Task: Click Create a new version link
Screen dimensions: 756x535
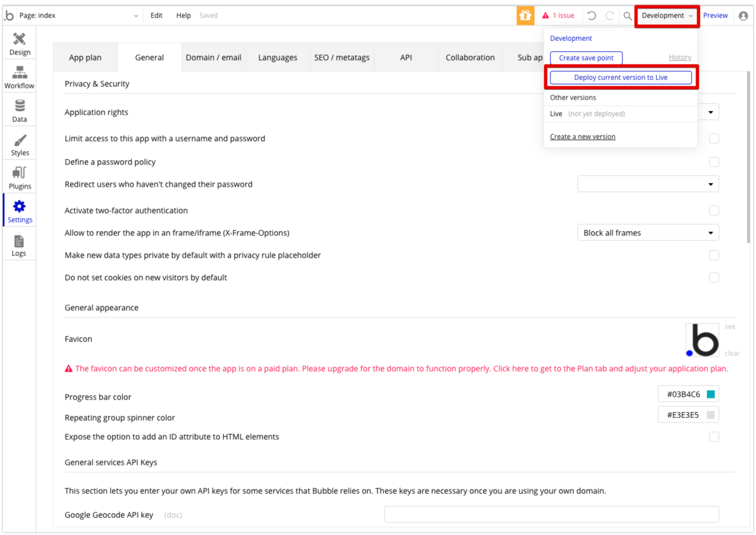Action: coord(582,137)
